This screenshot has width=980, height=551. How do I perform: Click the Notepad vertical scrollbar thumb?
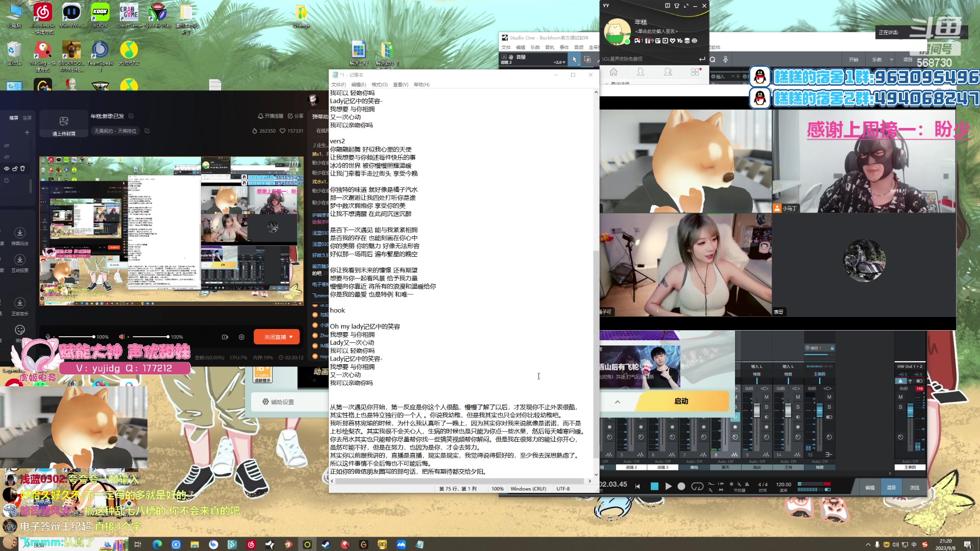596,354
